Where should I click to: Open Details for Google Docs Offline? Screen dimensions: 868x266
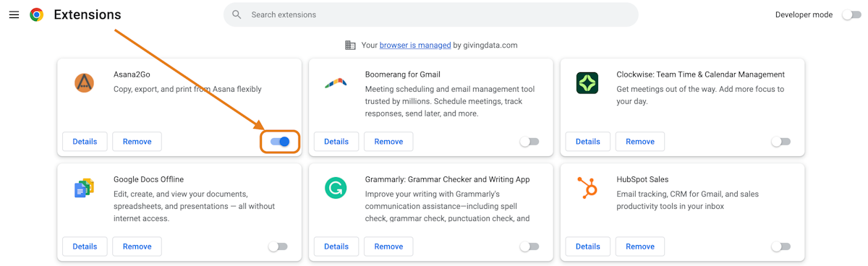pos(85,246)
